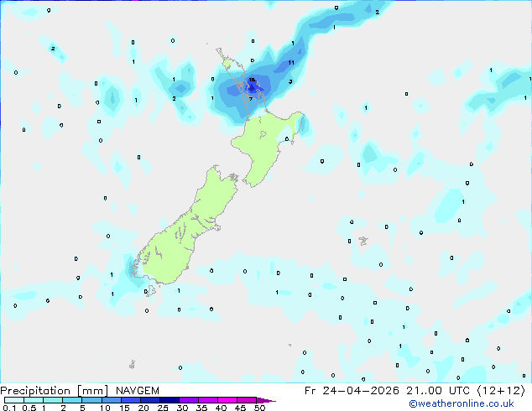Open the weatheronline.co.uk copyright link
Screen dimensions: 532x411
point(461,403)
